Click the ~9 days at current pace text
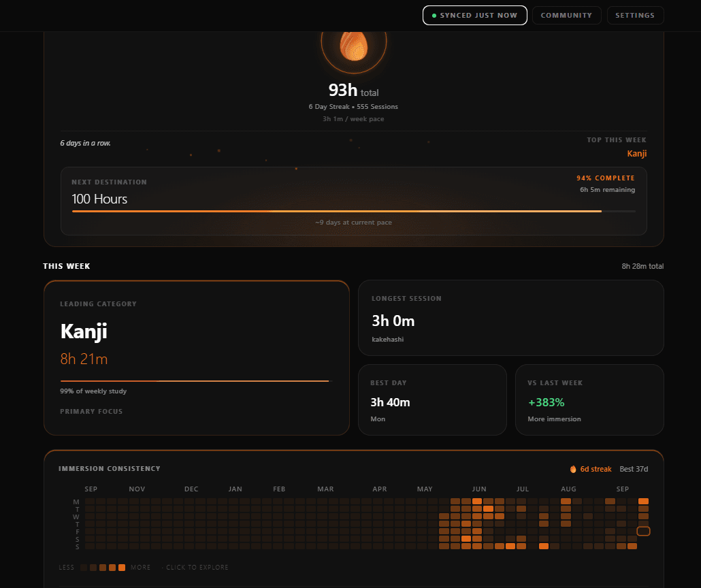 pyautogui.click(x=353, y=223)
